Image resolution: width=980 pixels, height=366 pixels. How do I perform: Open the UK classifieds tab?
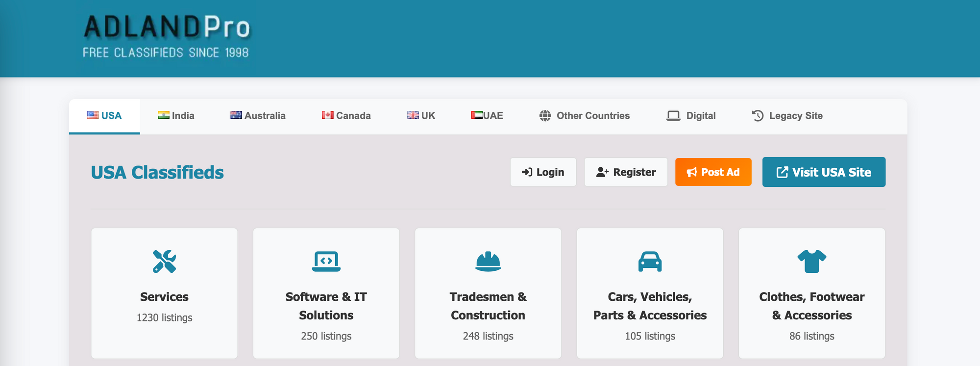coord(421,116)
